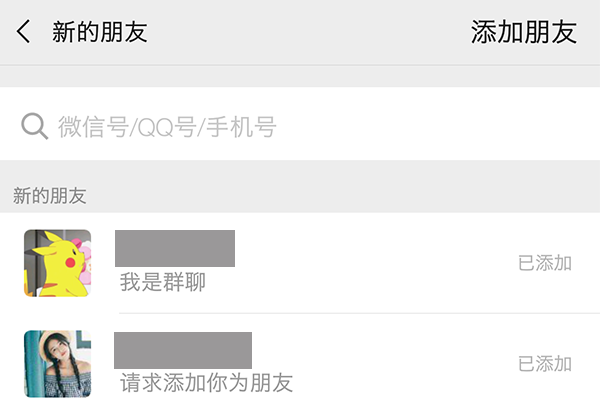Screen dimensions: 600x400
Task: Focus the 微信号/QQ号/手机号 search field
Action: pyautogui.click(x=300, y=124)
